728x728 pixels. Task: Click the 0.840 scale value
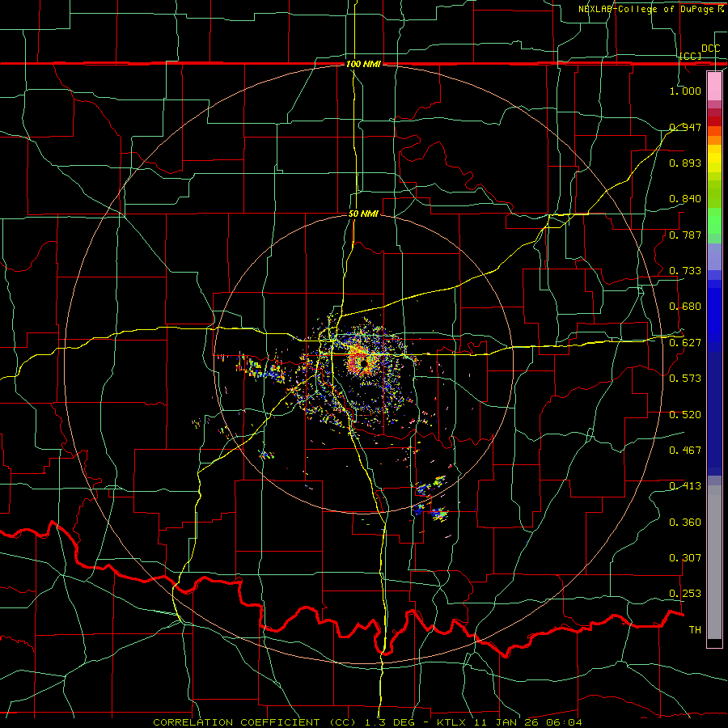point(685,199)
